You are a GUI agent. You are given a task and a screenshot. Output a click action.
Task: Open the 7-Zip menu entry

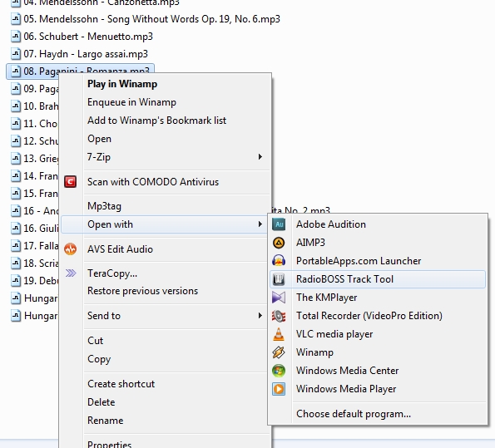coord(99,157)
